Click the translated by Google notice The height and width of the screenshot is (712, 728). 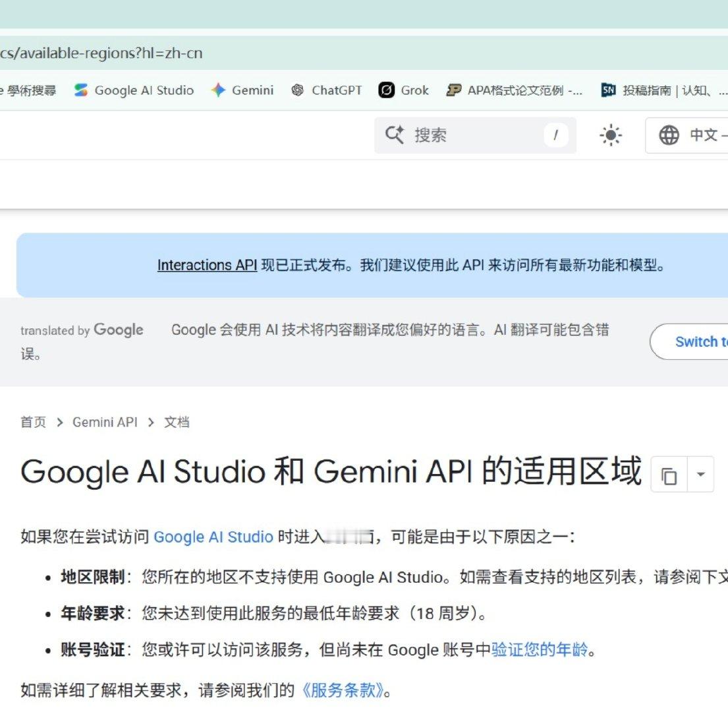click(82, 330)
